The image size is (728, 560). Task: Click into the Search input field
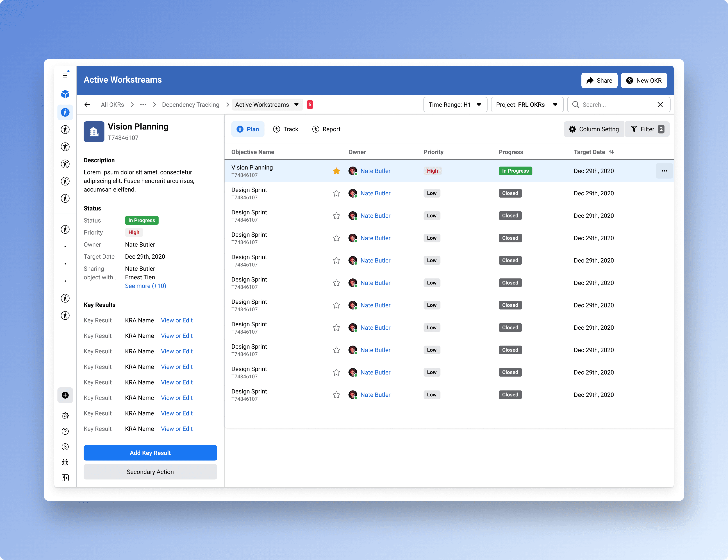click(617, 105)
